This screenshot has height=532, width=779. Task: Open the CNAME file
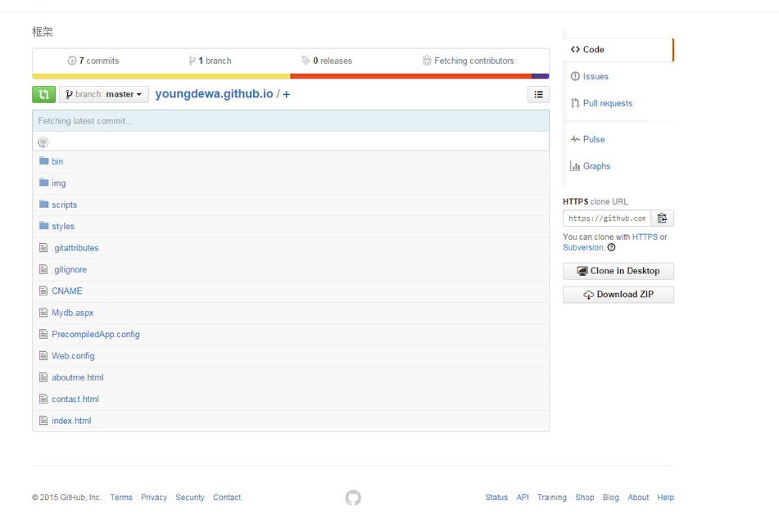[x=67, y=291]
